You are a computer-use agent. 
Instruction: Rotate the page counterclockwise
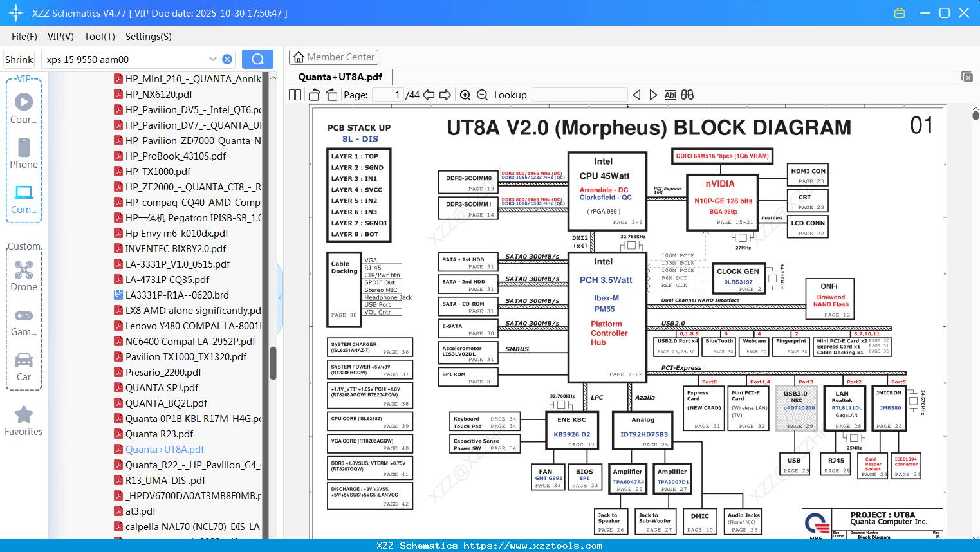[x=315, y=95]
